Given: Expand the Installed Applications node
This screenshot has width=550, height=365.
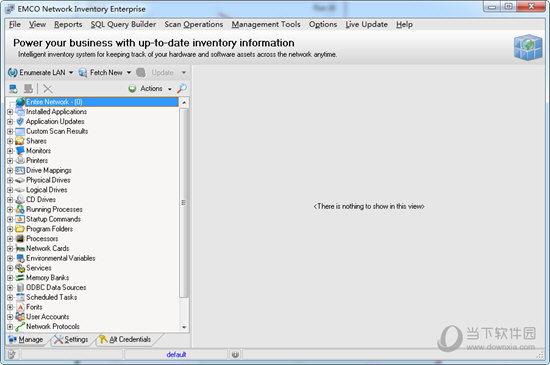Looking at the screenshot, I should click(10, 112).
